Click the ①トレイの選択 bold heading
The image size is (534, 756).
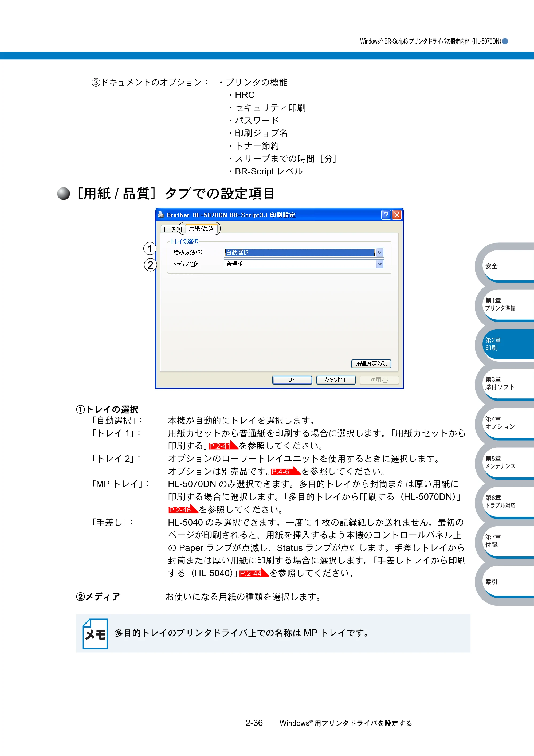pyautogui.click(x=107, y=410)
